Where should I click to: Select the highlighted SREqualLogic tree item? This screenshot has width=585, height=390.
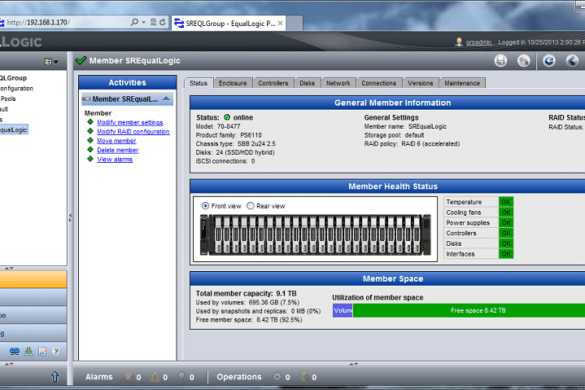(x=14, y=130)
